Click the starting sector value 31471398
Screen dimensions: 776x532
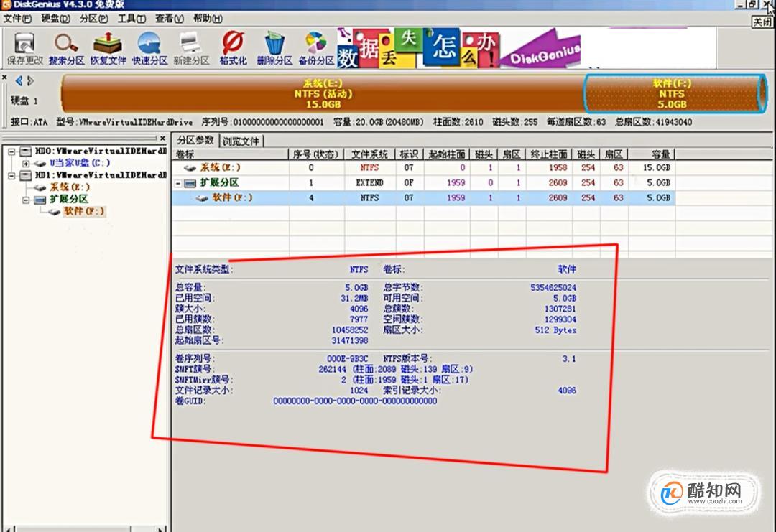pyautogui.click(x=350, y=340)
